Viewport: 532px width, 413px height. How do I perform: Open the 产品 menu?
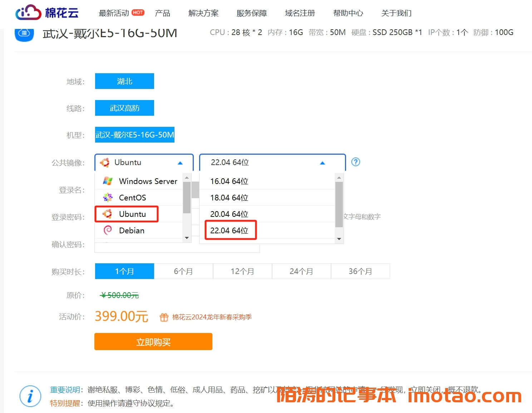point(162,13)
